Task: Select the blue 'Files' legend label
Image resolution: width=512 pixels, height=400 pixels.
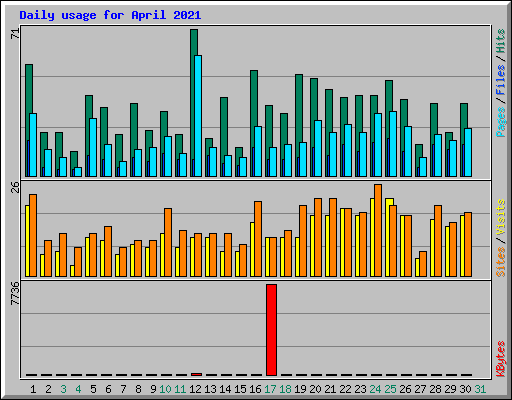Action: pyautogui.click(x=501, y=80)
